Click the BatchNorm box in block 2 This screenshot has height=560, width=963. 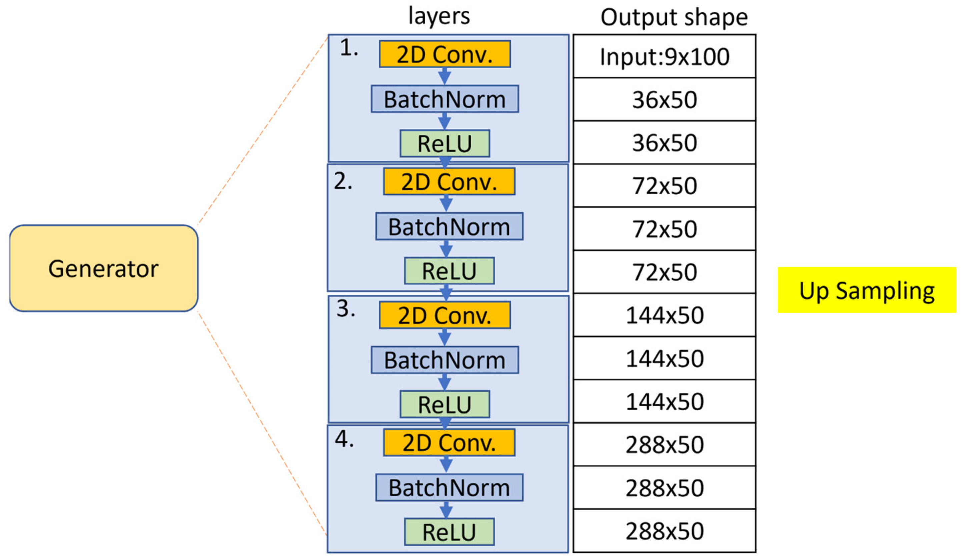click(x=449, y=227)
